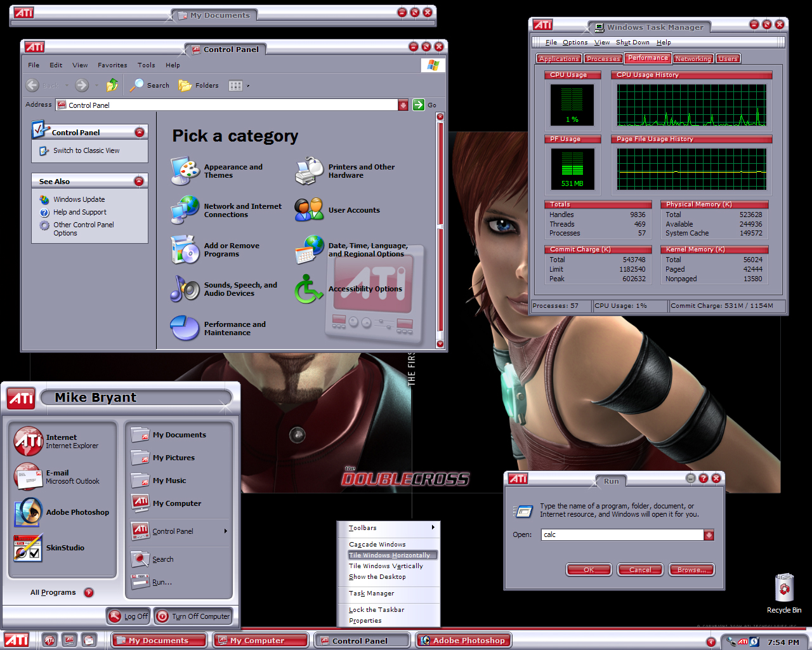Open the Run dialog Open field dropdown
This screenshot has width=812, height=650.
(x=709, y=535)
